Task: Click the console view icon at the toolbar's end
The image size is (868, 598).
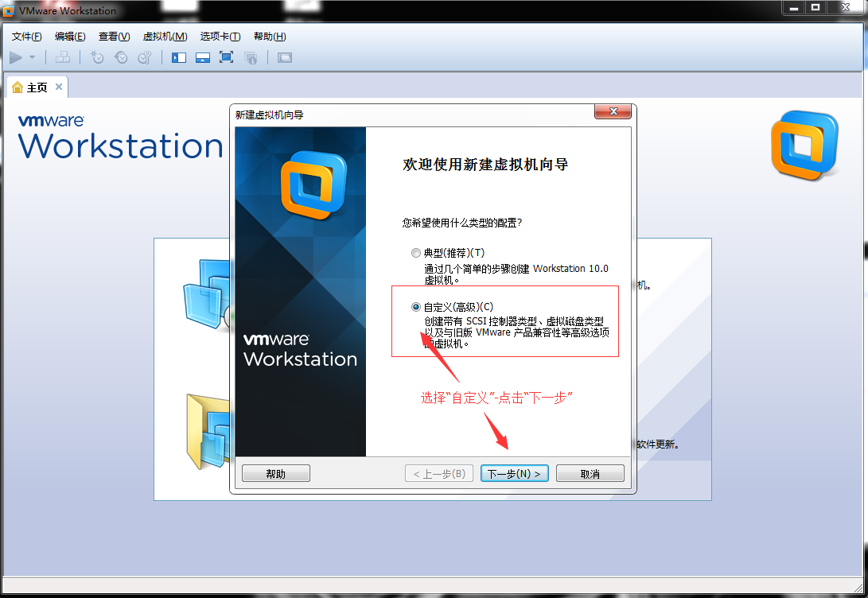Action: [285, 57]
